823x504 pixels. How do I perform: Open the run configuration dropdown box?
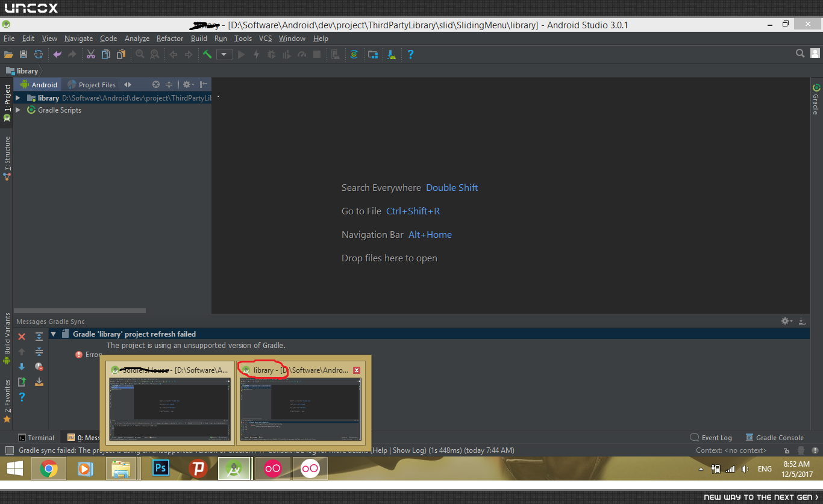tap(225, 54)
